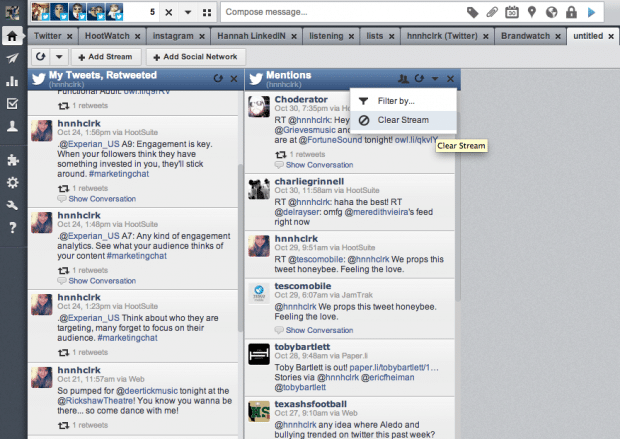
Task: Click the tags icon in compose box
Action: (x=473, y=12)
